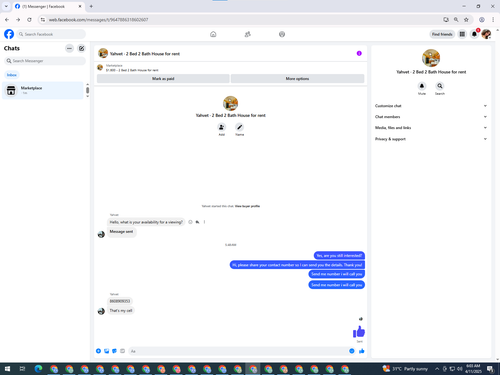Open more options for the viewing availability message

[x=204, y=222]
